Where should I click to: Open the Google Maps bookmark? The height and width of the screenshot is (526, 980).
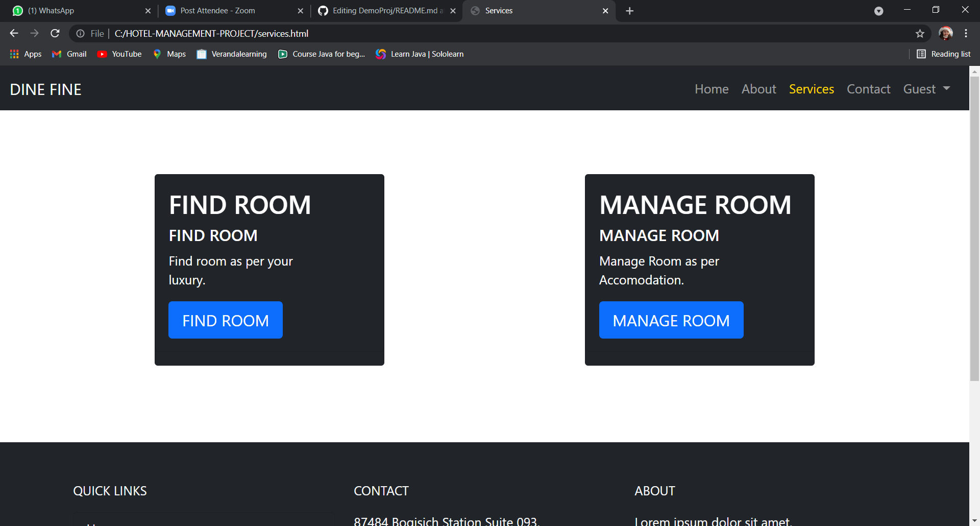click(169, 54)
